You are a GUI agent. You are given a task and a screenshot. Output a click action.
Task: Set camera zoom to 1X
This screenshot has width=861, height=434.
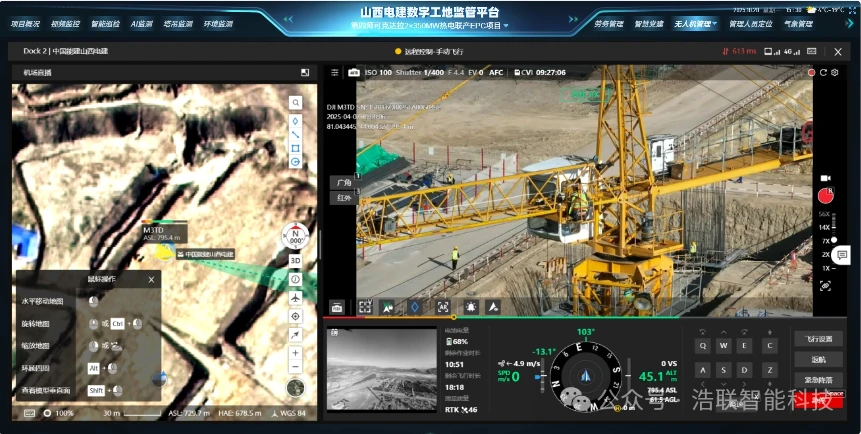[825, 268]
